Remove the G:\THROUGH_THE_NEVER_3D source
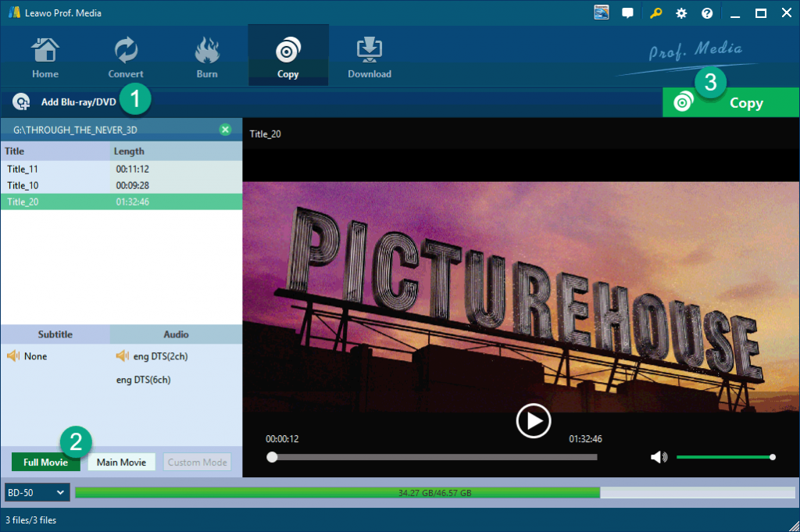Image resolution: width=800 pixels, height=532 pixels. pyautogui.click(x=225, y=130)
